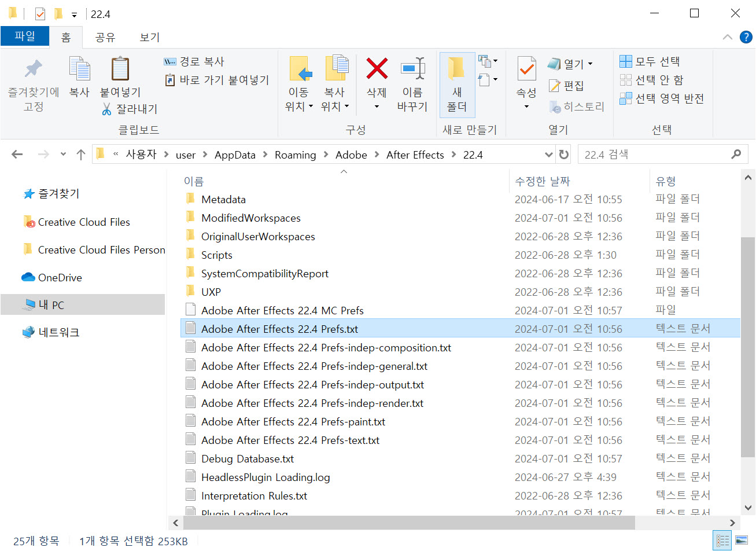Click 히스토리 (History) in the ribbon
The height and width of the screenshot is (551, 756).
pyautogui.click(x=577, y=106)
